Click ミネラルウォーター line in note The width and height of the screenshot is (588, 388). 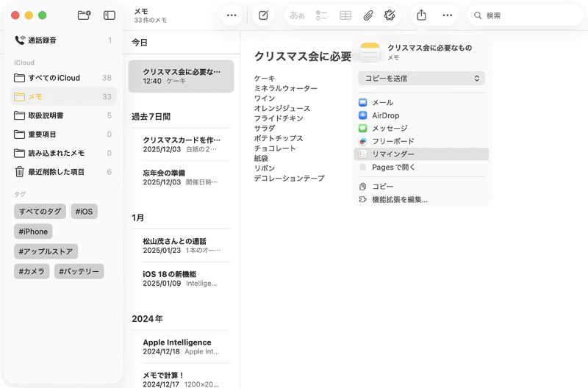coord(285,88)
